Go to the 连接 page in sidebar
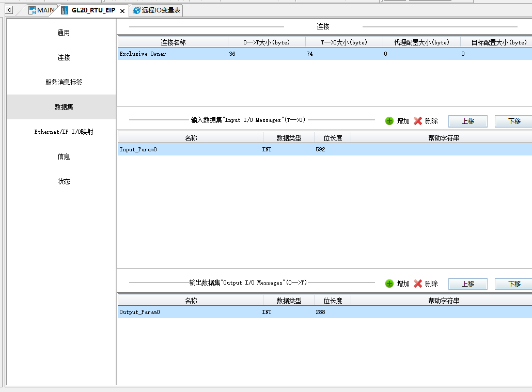 tap(64, 58)
